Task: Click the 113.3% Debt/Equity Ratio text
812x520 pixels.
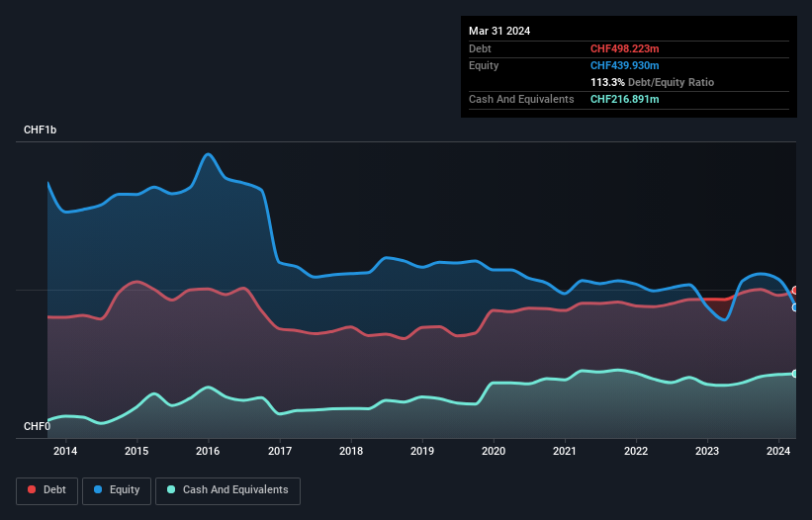Action: [x=652, y=82]
